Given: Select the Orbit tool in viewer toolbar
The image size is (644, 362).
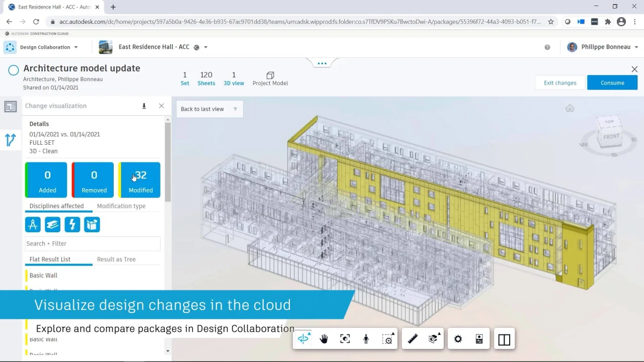Looking at the screenshot, I should pos(303,339).
